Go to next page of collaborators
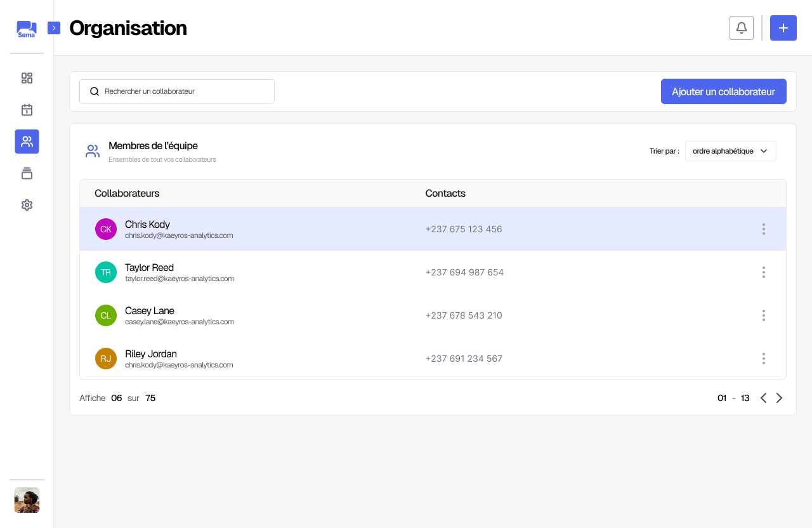812x528 pixels. [x=780, y=398]
